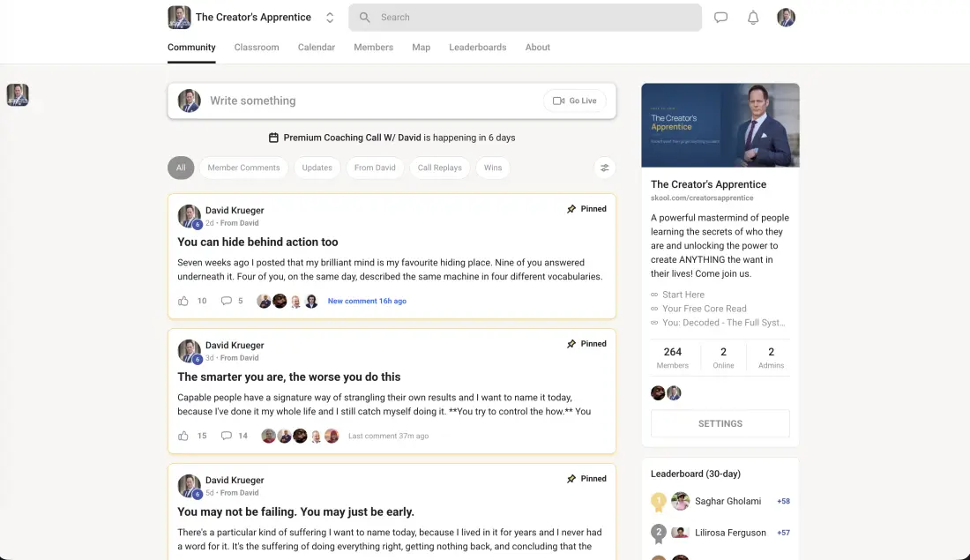Open the group SETTINGS button
The height and width of the screenshot is (560, 970).
click(720, 424)
